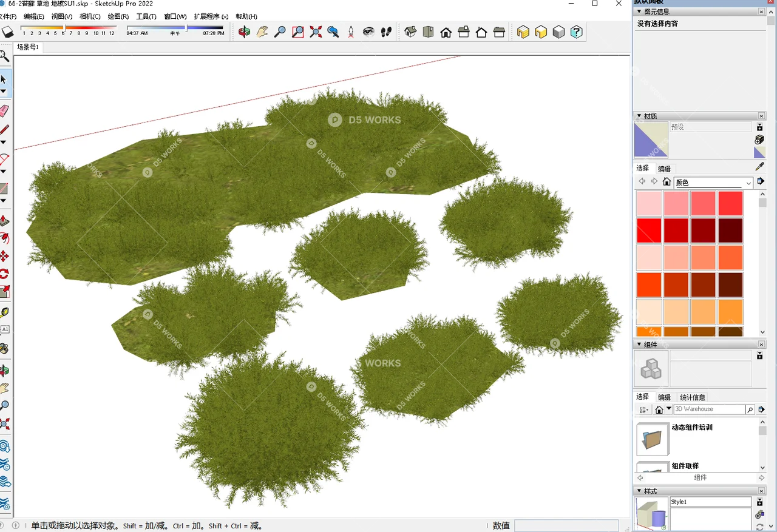Click the Zoom Extents icon
Screen dimensions: 777x532
point(315,32)
